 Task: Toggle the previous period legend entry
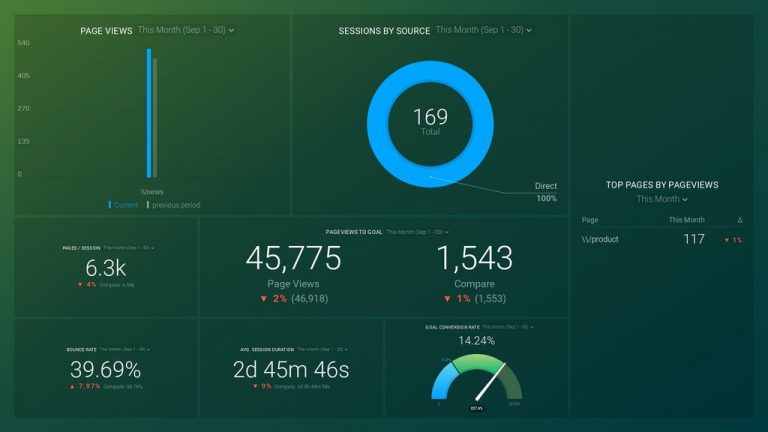[x=173, y=205]
